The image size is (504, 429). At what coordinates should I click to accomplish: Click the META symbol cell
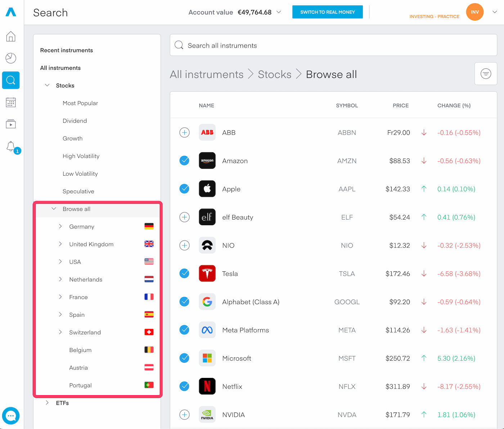point(347,330)
